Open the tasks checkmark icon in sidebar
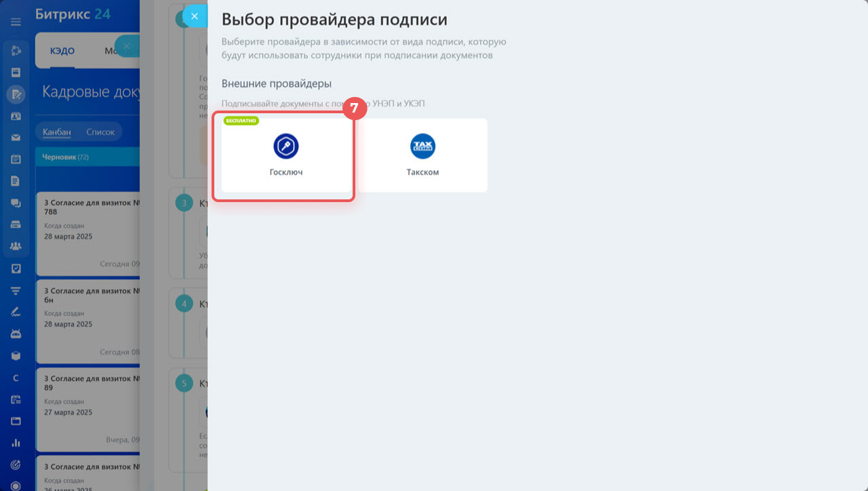Viewport: 868px width, 491px height. click(x=16, y=269)
